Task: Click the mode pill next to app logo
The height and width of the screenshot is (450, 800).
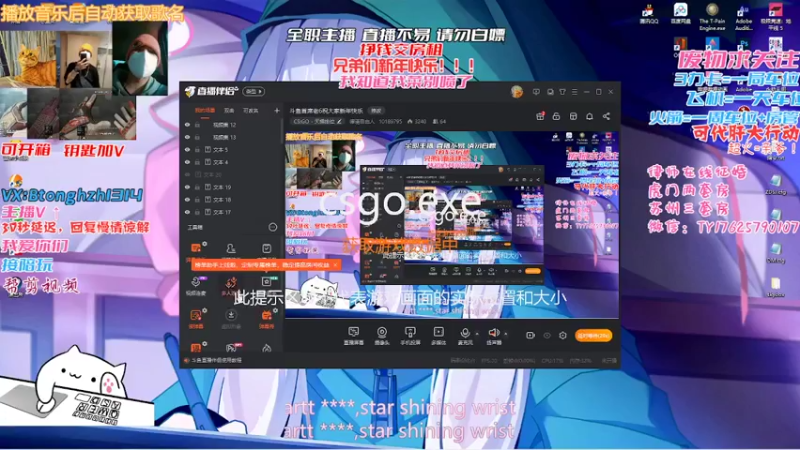Action: (x=254, y=92)
